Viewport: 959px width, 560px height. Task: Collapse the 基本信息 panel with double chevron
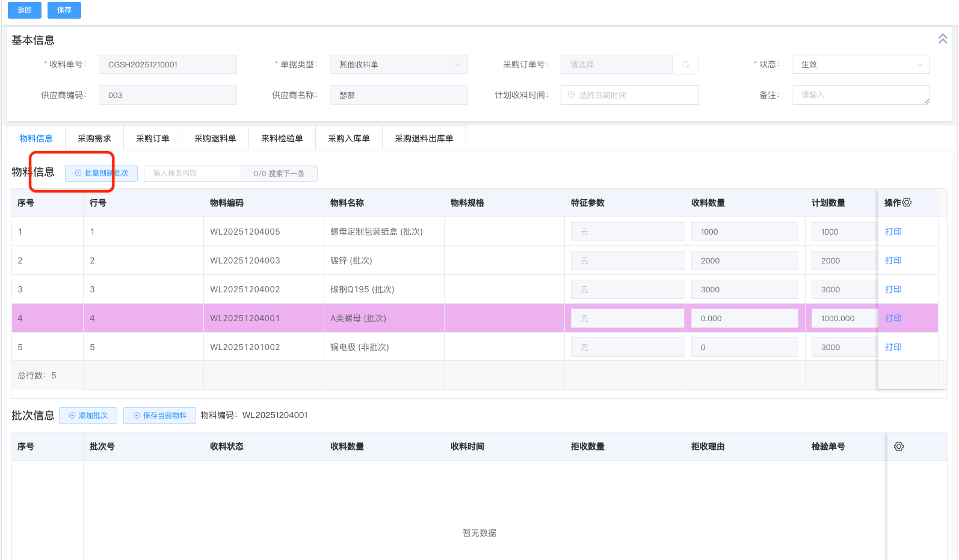point(942,39)
